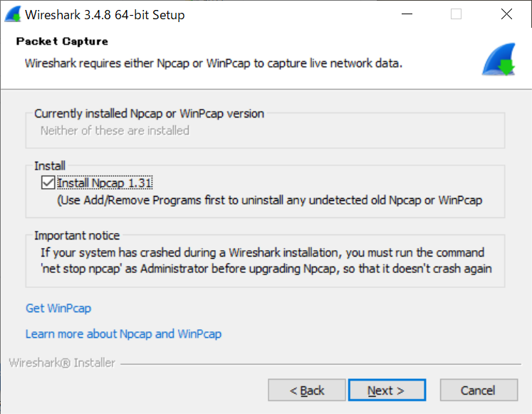The height and width of the screenshot is (414, 532).
Task: Minimize the Wireshark Setup window
Action: coord(407,14)
